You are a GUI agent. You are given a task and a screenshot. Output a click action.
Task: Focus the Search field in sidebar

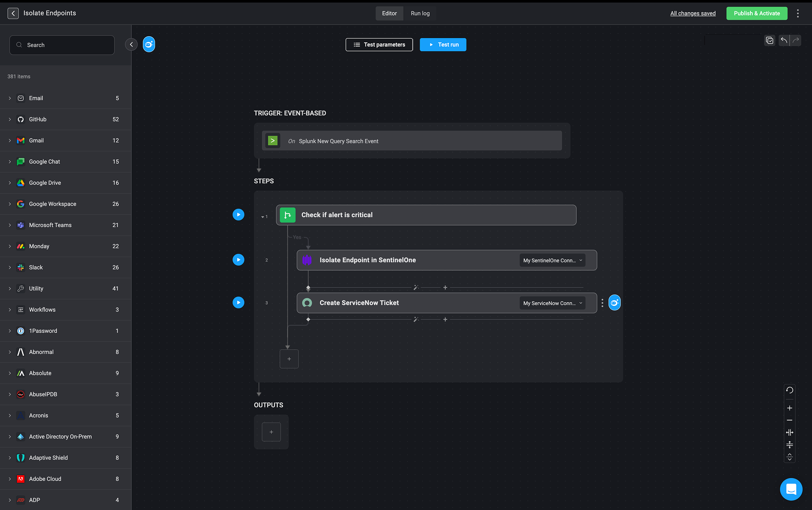tap(62, 45)
